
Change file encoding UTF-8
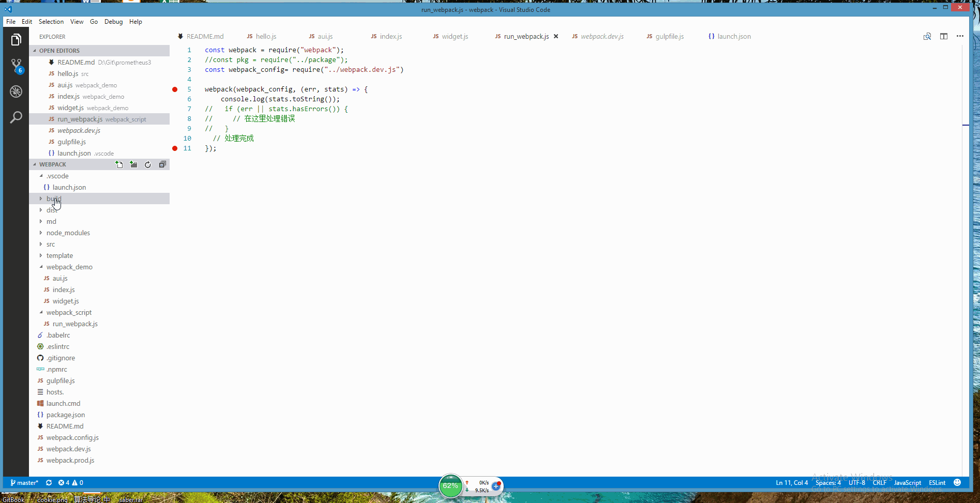click(x=857, y=483)
